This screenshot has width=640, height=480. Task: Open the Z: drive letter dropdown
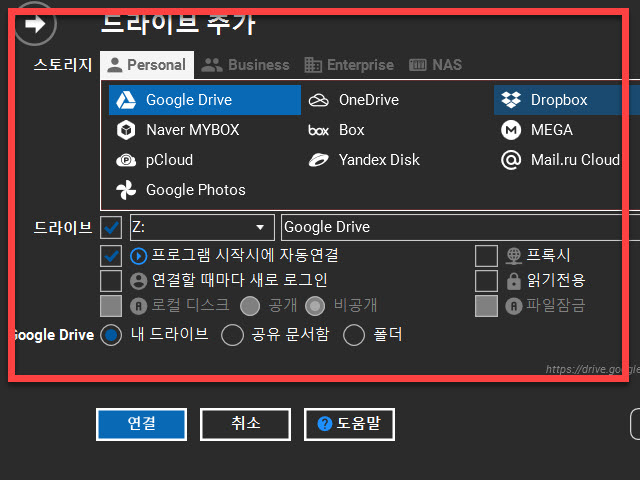[202, 227]
